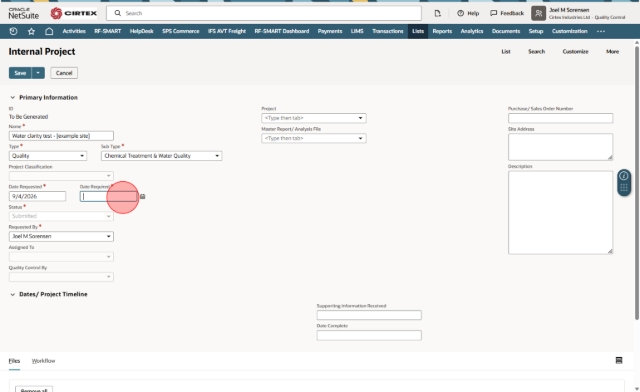Open the Project Classification dropdown
The height and width of the screenshot is (392, 640).
[61, 176]
